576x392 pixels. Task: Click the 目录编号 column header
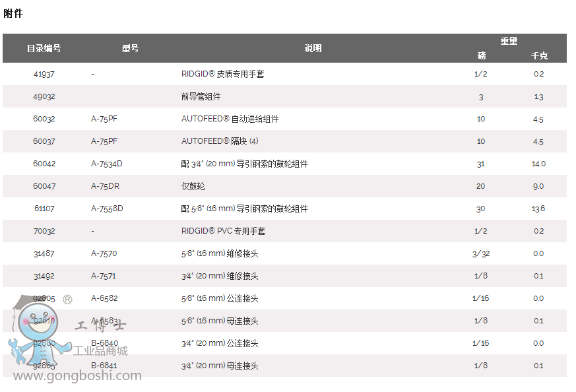(x=44, y=48)
